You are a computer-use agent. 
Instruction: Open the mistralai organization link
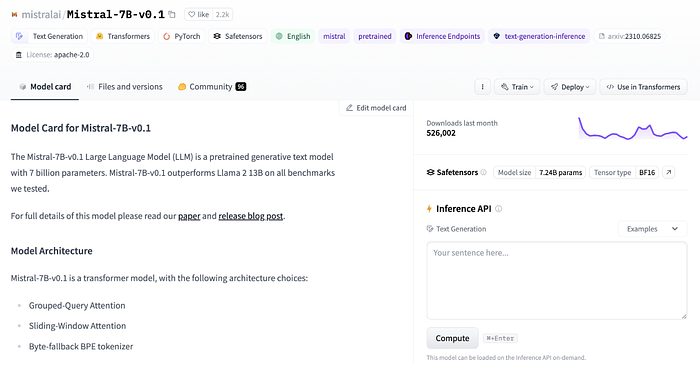coord(41,15)
